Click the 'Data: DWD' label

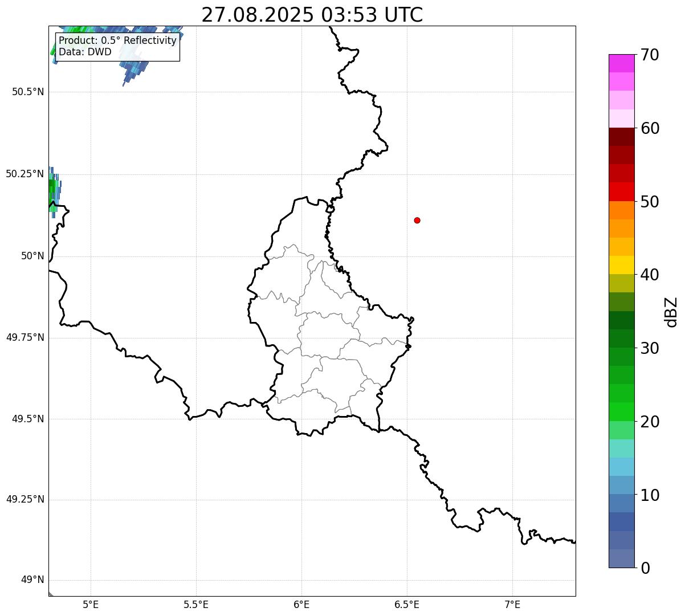85,52
